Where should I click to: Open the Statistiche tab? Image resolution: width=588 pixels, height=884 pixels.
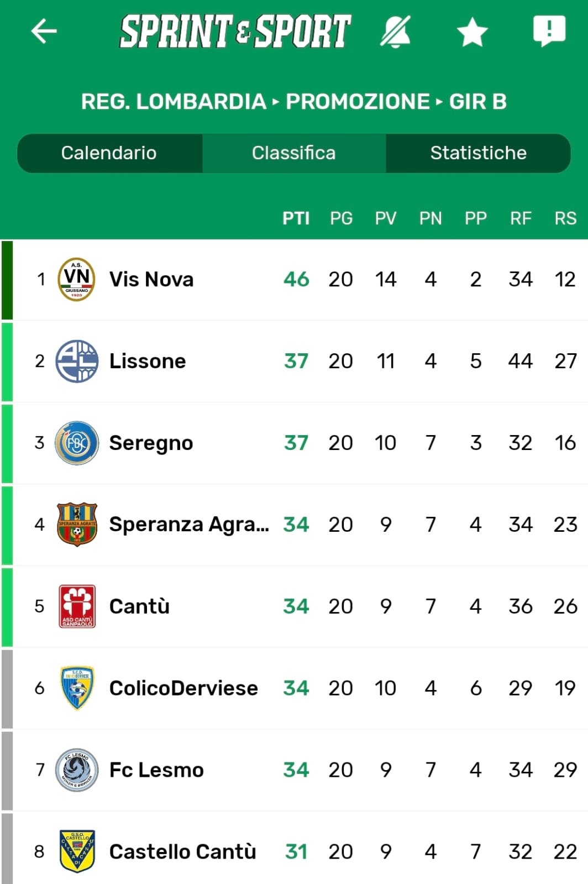[478, 153]
